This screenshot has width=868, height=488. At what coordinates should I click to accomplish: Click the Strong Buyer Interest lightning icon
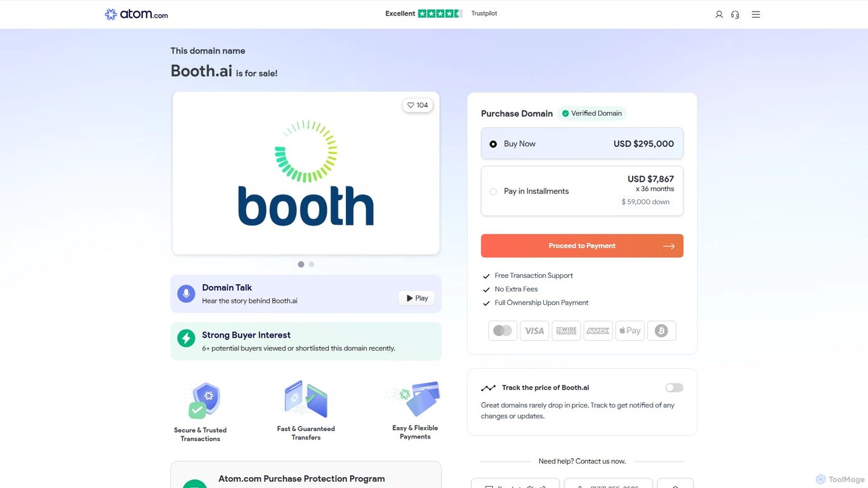click(186, 338)
